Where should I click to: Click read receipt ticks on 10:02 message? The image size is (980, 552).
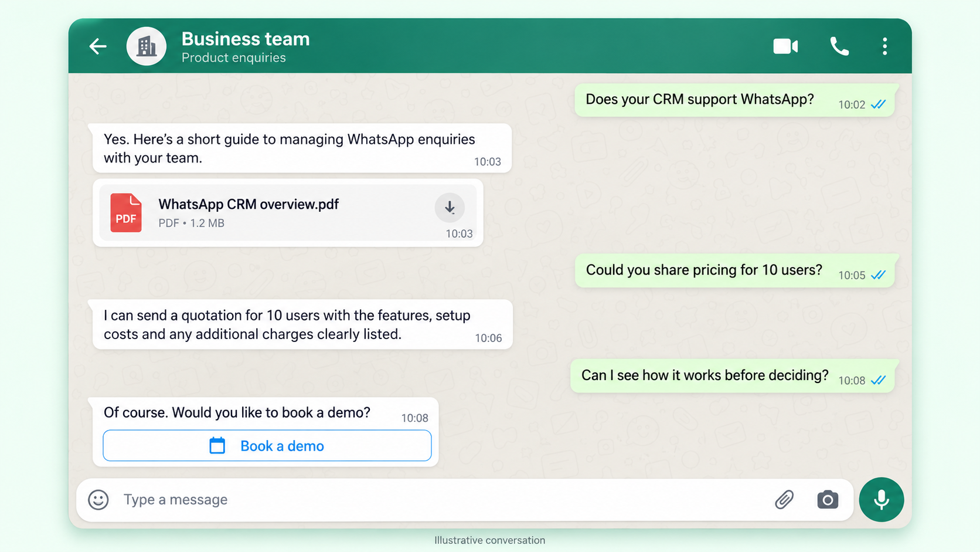coord(878,104)
